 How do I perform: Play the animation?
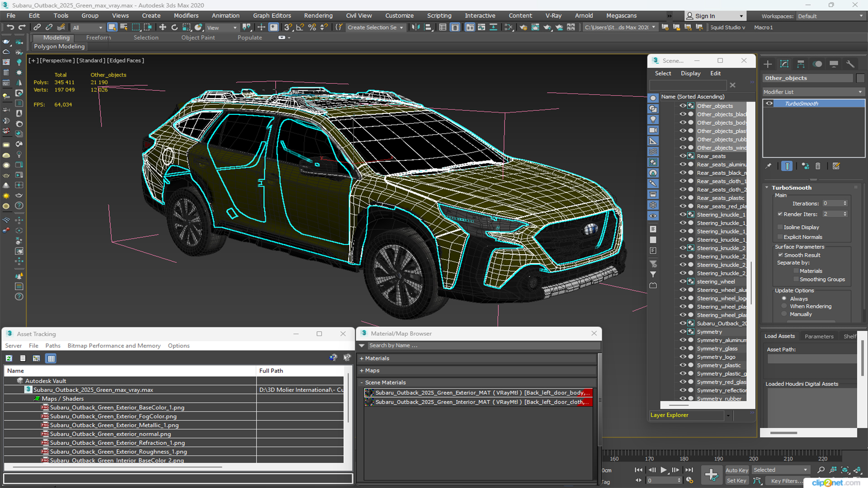point(664,470)
